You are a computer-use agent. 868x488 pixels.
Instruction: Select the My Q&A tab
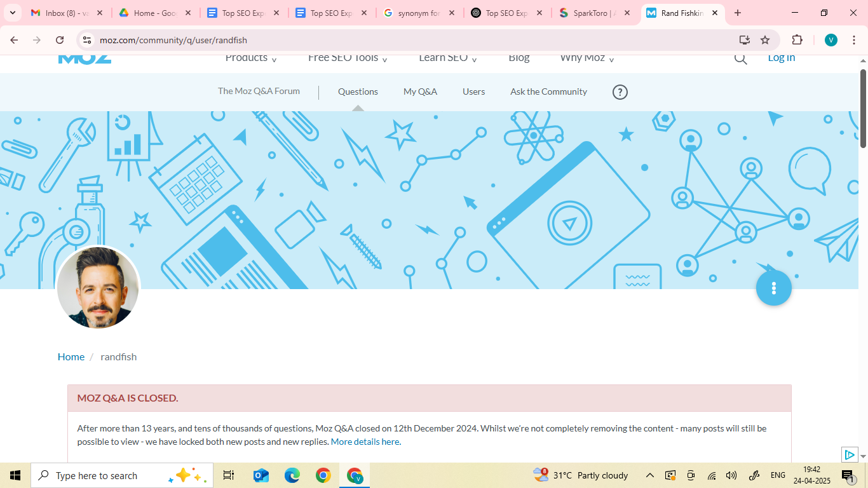[x=420, y=91]
